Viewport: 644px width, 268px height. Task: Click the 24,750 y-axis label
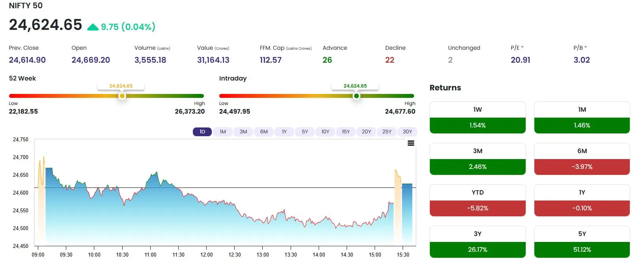[x=21, y=139]
